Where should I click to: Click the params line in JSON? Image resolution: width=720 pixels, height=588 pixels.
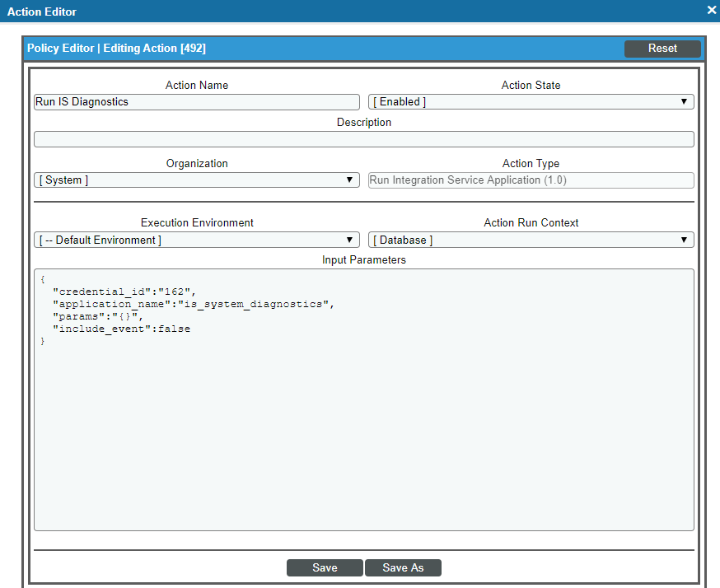(x=97, y=316)
